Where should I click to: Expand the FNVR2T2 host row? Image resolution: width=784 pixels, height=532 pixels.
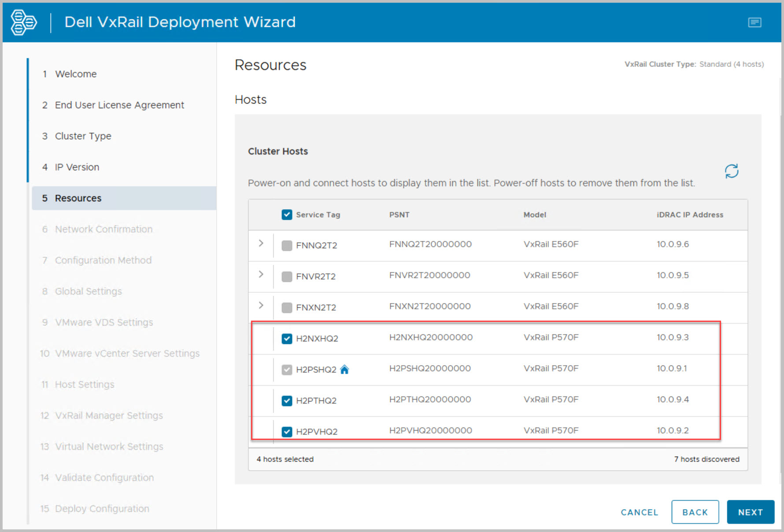261,274
